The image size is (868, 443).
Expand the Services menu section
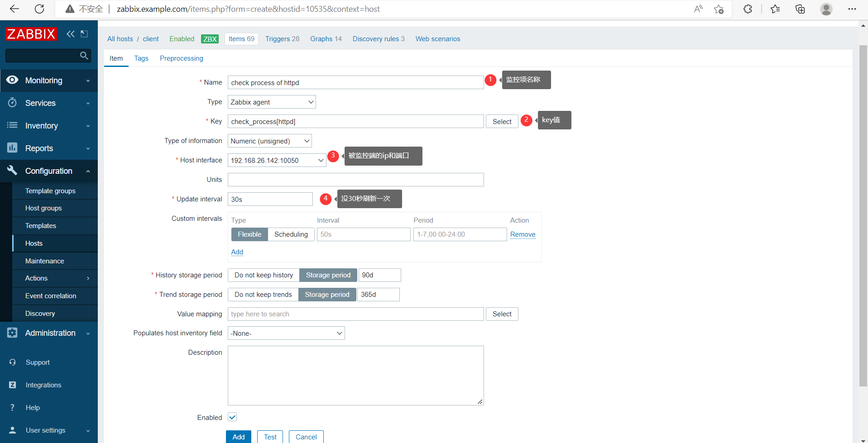point(49,103)
